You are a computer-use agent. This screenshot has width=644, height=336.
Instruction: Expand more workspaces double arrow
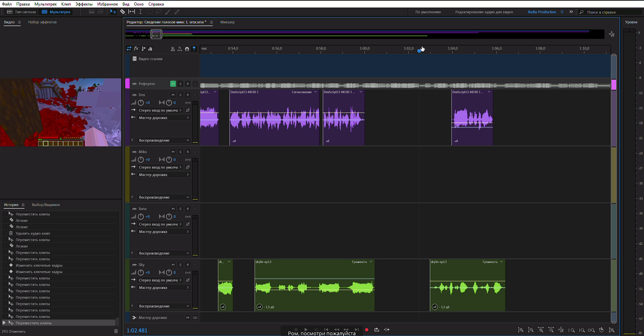pyautogui.click(x=571, y=12)
